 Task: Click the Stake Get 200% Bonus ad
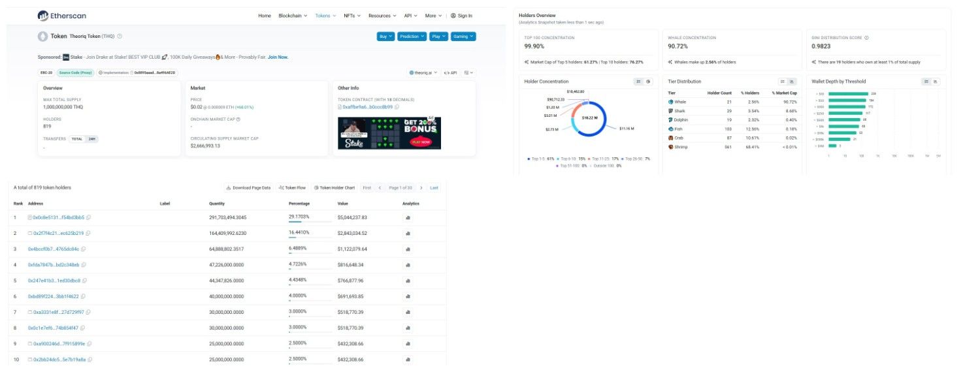tap(389, 133)
